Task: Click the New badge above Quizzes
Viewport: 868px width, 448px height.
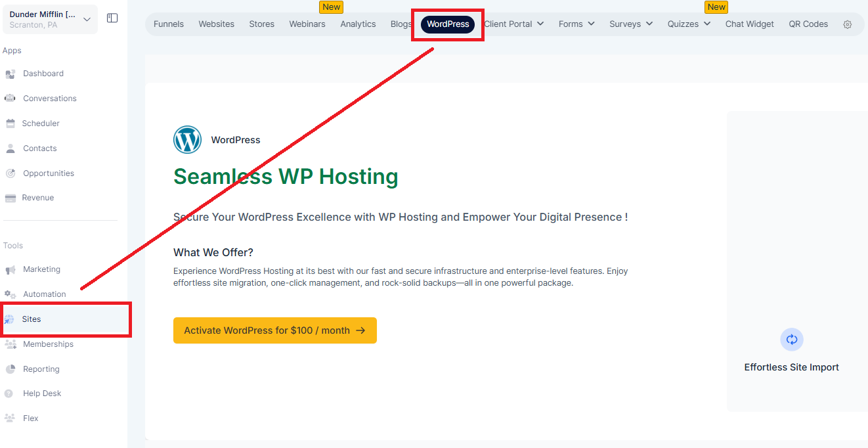Action: pyautogui.click(x=716, y=7)
